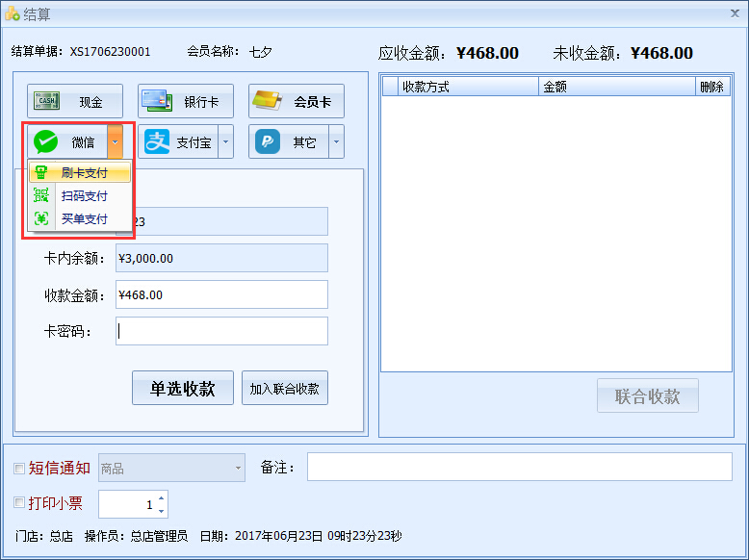Expand the 支付宝 dropdown arrow

pos(226,142)
